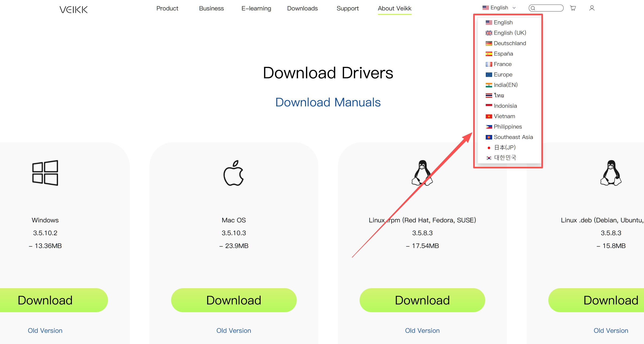Image resolution: width=644 pixels, height=344 pixels.
Task: Open Old Version link for Mac OS
Action: 234,331
